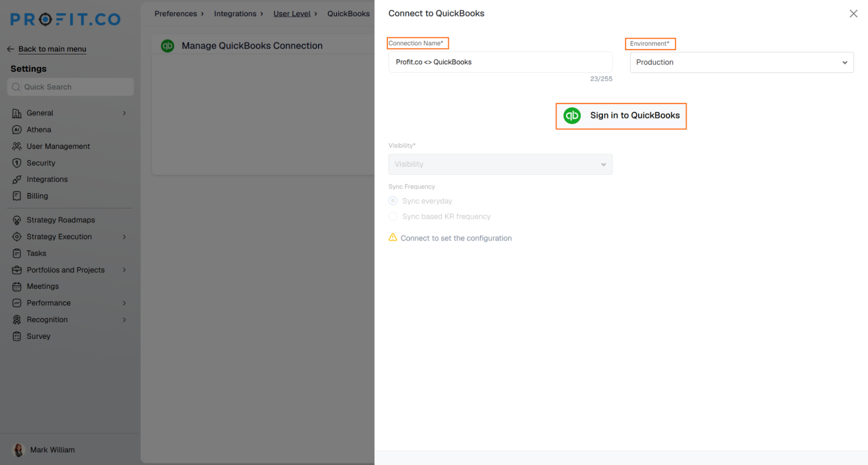
Task: Click the Meetings calendar icon
Action: [x=17, y=286]
